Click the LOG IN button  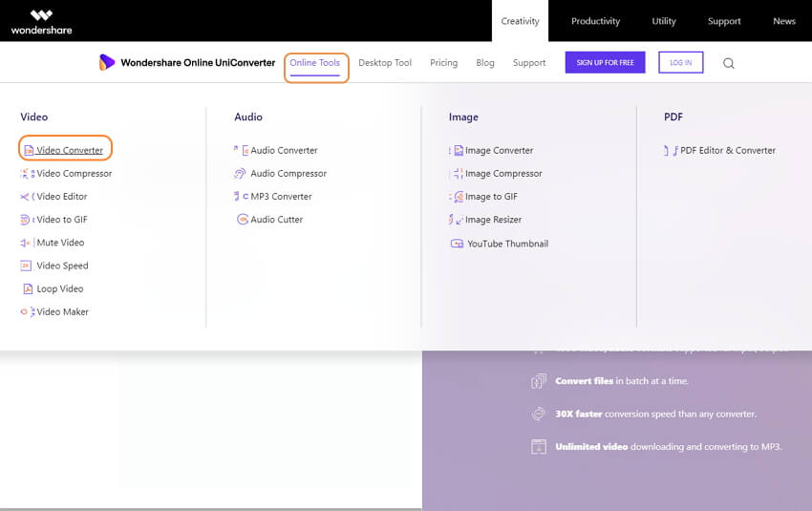point(680,62)
